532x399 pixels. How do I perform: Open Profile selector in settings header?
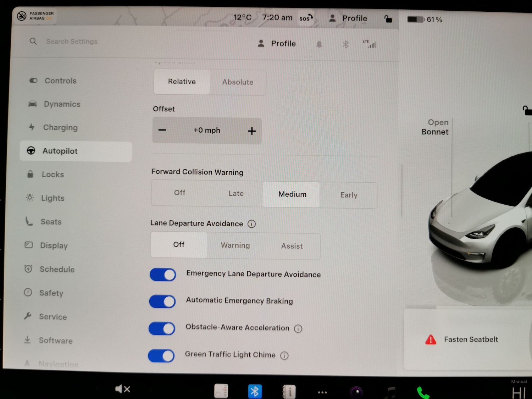coord(277,44)
